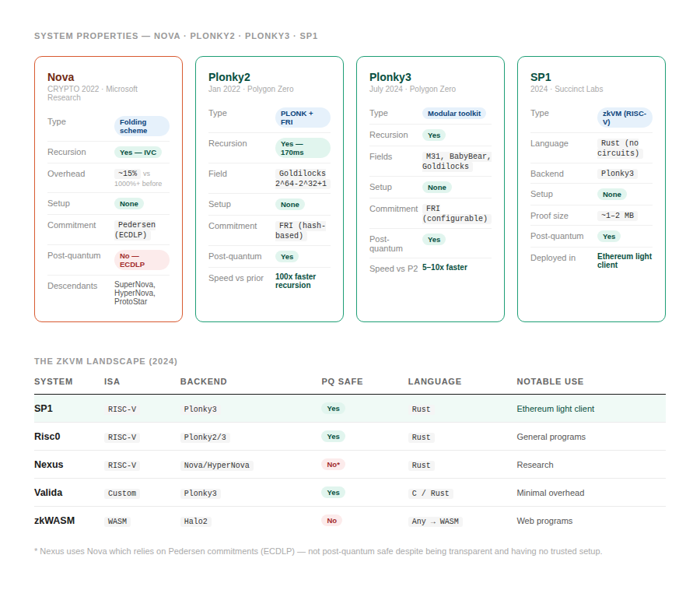Click the Risc0 system name
Viewport: 700px width, 590px height.
tap(47, 437)
